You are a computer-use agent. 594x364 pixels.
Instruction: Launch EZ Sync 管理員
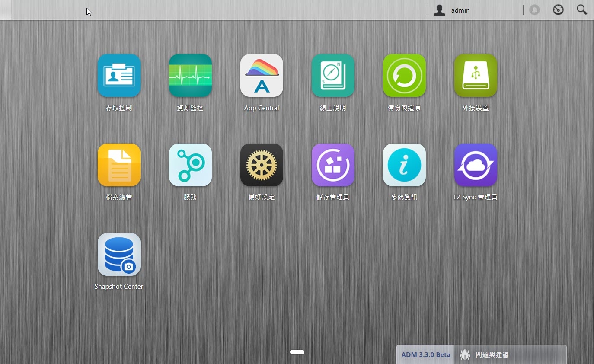(x=476, y=165)
